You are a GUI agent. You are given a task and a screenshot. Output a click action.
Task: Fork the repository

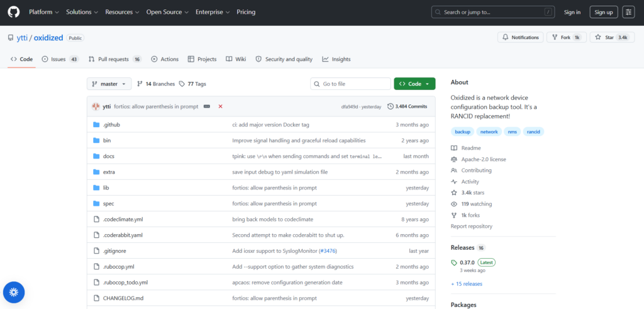click(567, 37)
